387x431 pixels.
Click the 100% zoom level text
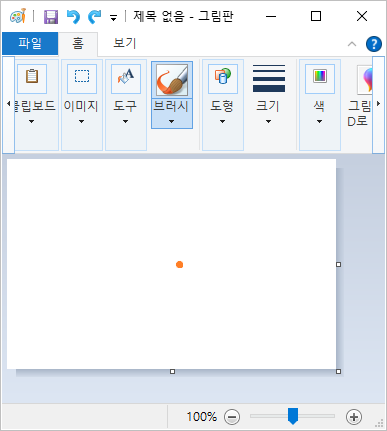(202, 417)
